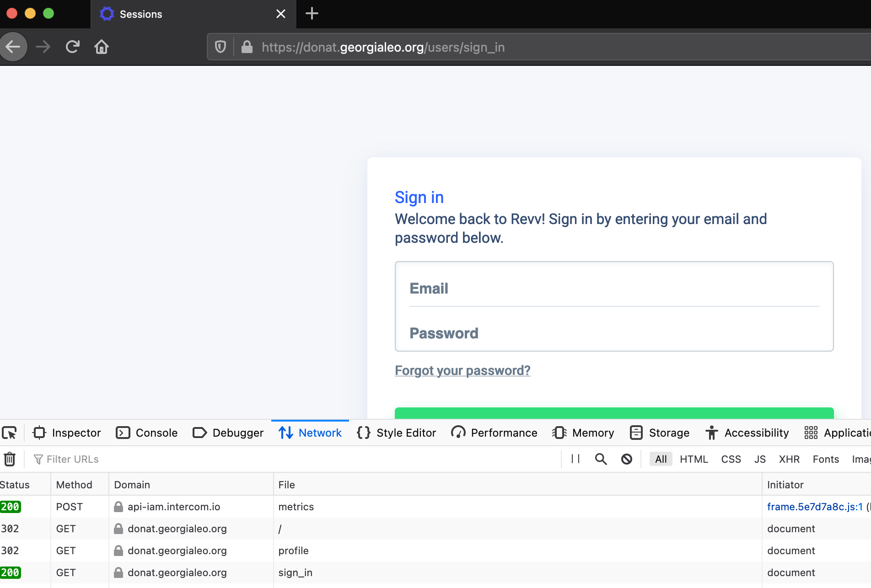
Task: Select the sign_in request row
Action: click(435, 572)
